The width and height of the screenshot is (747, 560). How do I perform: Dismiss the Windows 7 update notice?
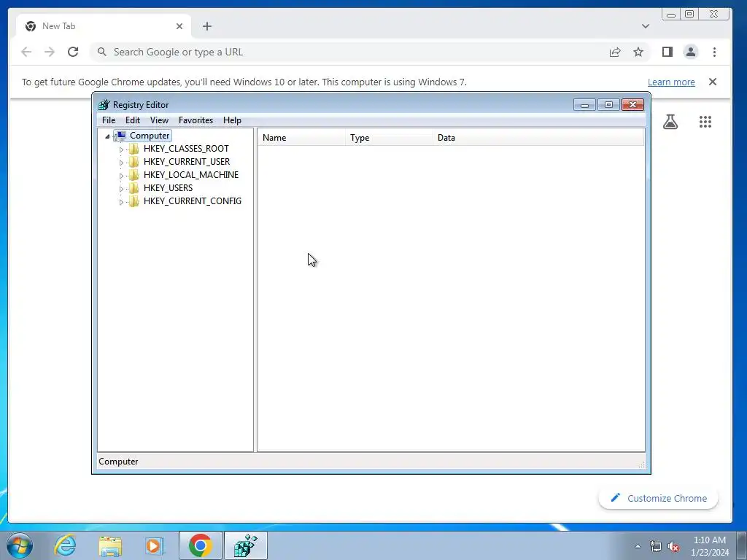point(713,82)
